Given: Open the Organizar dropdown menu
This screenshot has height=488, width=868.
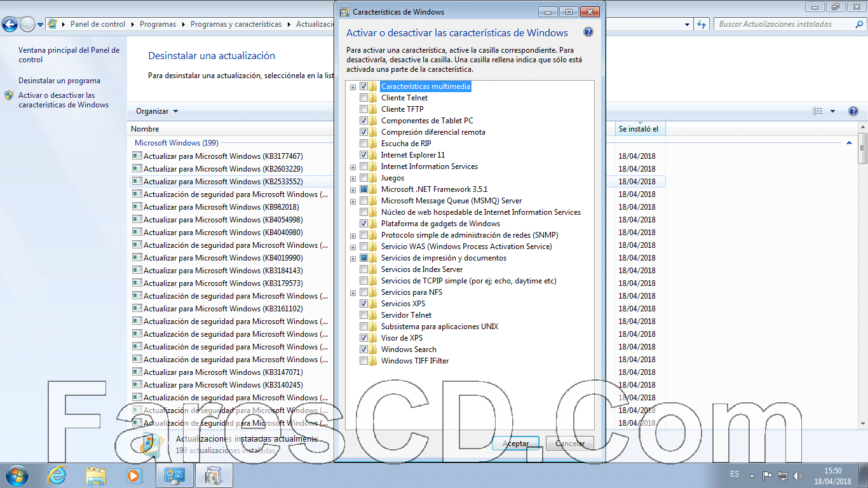Looking at the screenshot, I should point(157,111).
